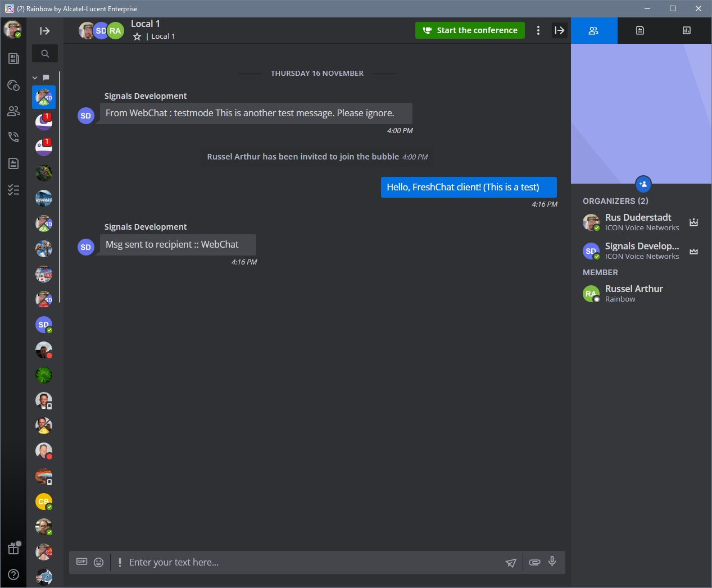
Task: Click the paperclip attach file icon
Action: coord(534,562)
